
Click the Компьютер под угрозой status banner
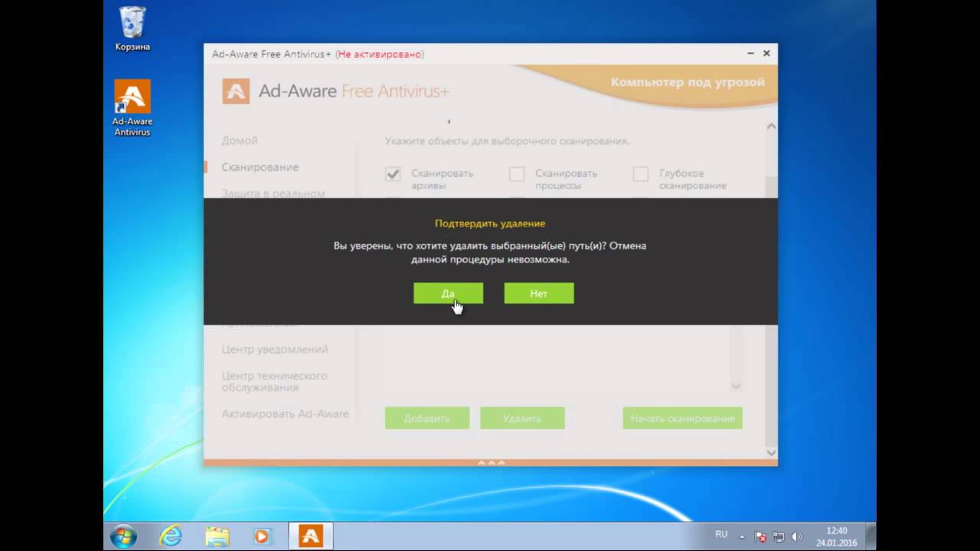point(687,82)
